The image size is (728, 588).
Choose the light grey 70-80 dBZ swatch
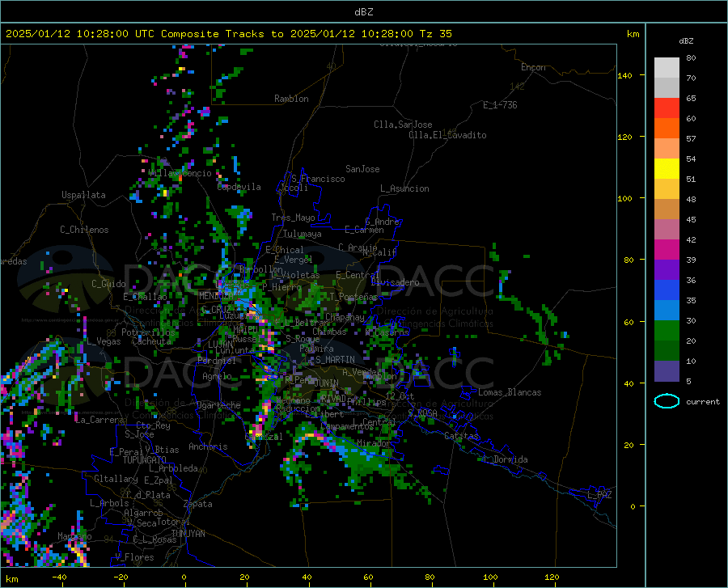(667, 68)
